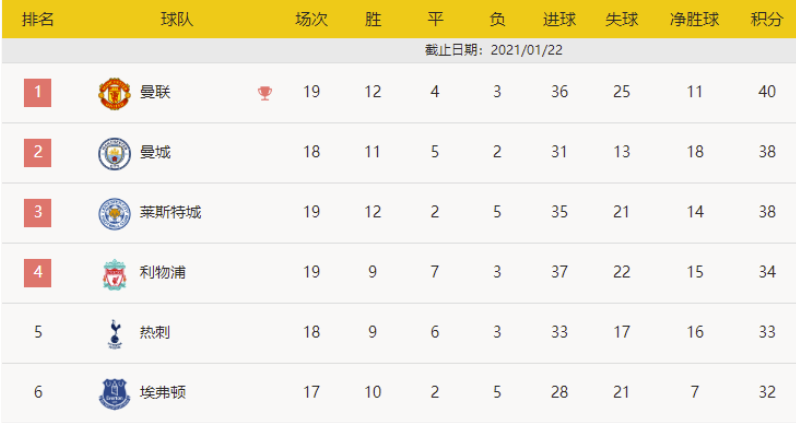Select the 利物浦 team name
796x423 pixels.
pyautogui.click(x=162, y=272)
